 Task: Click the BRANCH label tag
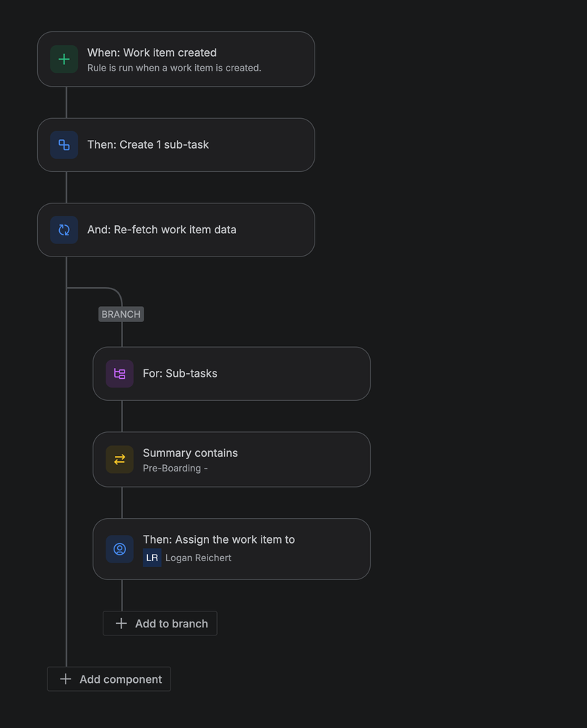[121, 314]
